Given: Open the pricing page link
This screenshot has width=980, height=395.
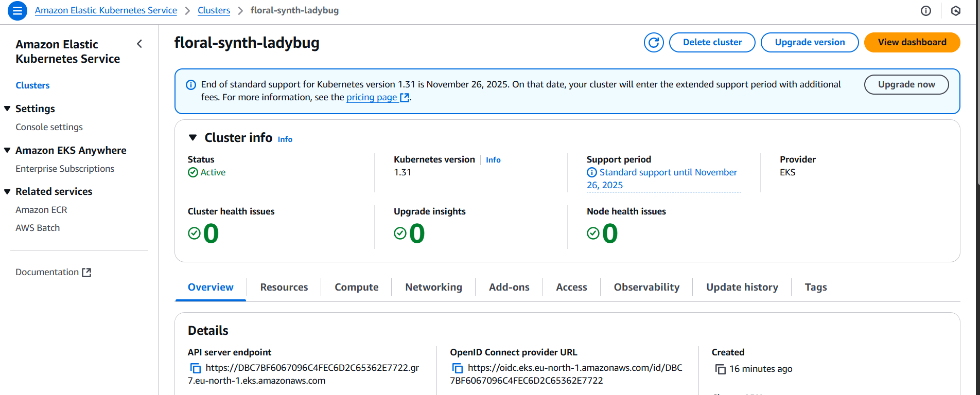Looking at the screenshot, I should pos(372,97).
